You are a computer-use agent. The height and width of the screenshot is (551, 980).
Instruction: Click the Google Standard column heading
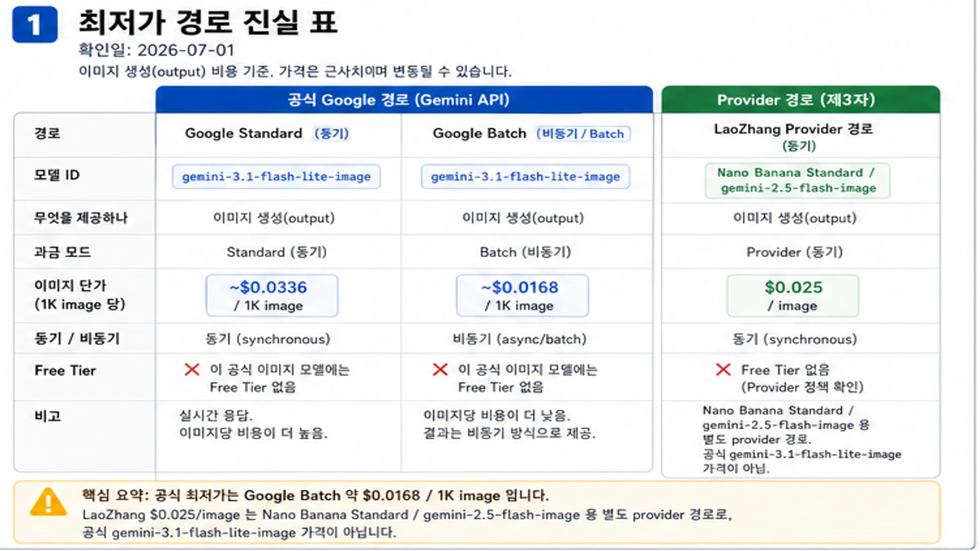click(244, 133)
